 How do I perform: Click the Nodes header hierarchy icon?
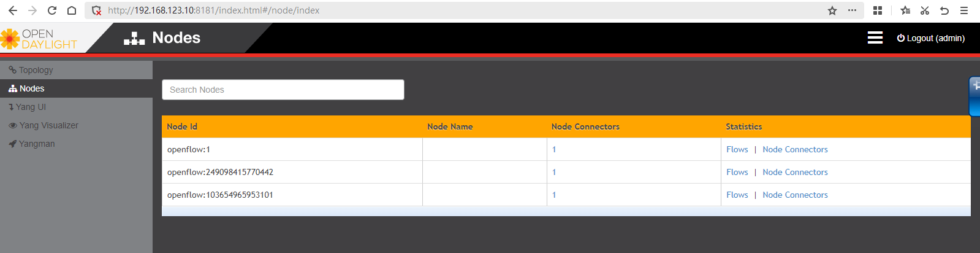tap(134, 38)
